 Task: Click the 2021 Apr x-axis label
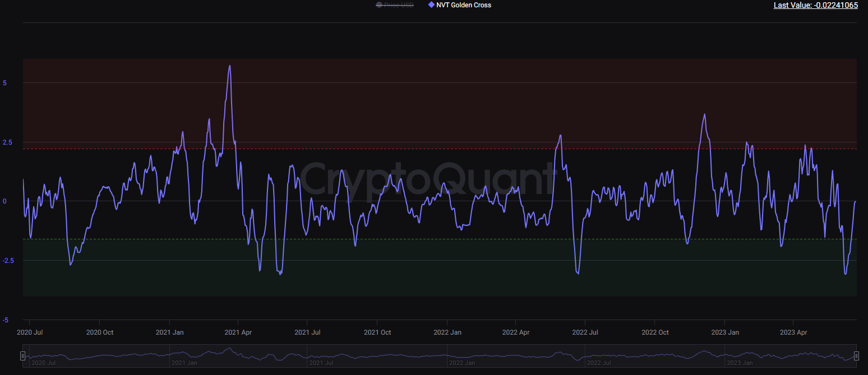pos(238,332)
